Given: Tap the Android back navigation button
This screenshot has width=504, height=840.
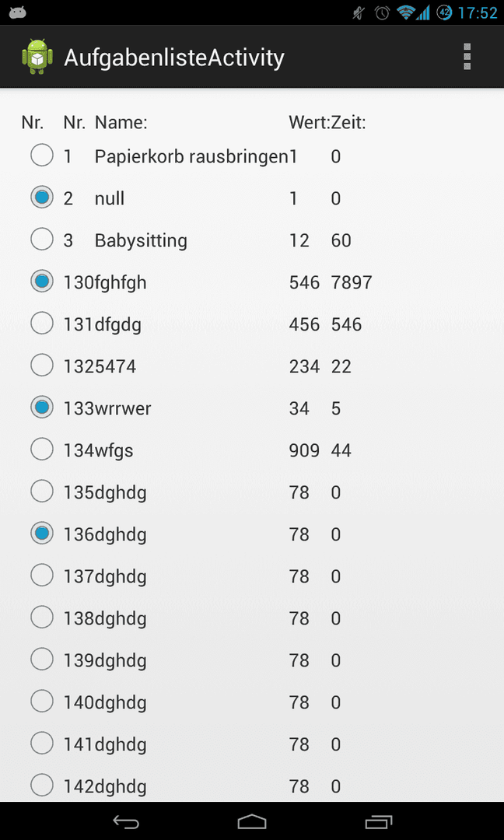Looking at the screenshot, I should point(127,821).
